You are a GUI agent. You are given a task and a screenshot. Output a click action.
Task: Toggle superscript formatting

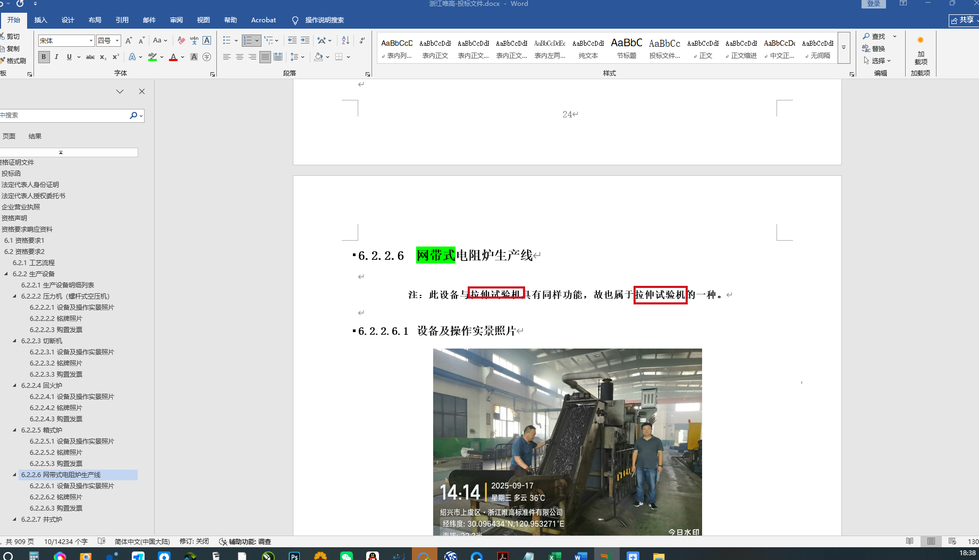(x=115, y=57)
